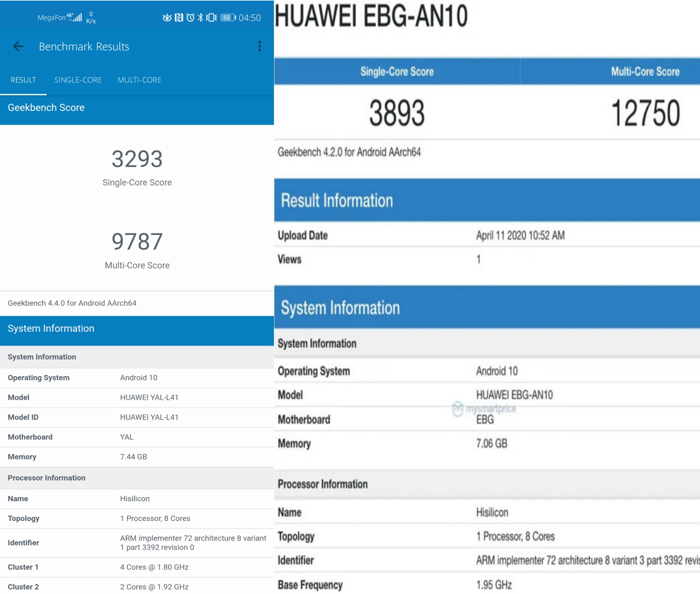
Task: Click the web page Android 10 value
Action: (x=497, y=371)
